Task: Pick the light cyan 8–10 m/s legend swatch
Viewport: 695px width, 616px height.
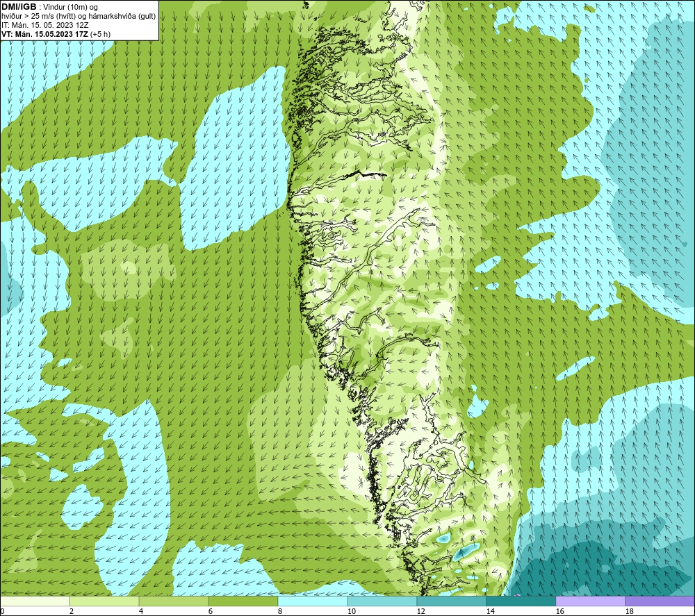Action: tap(313, 601)
